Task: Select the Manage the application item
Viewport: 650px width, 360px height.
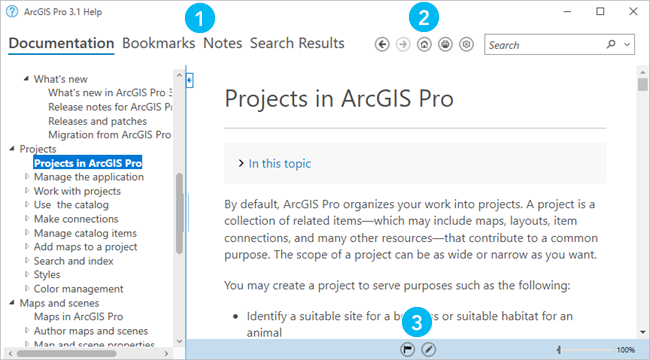Action: pyautogui.click(x=89, y=177)
